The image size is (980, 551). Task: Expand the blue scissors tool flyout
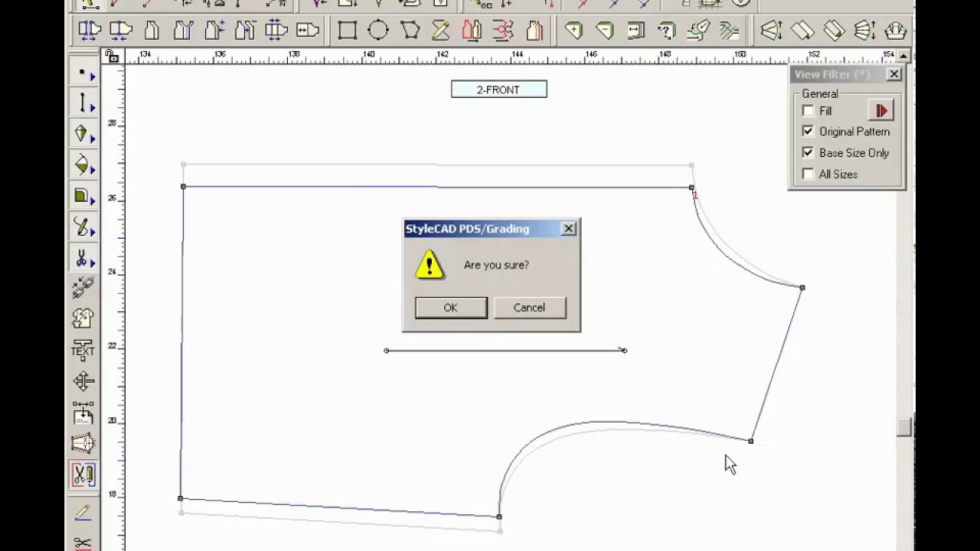[93, 263]
